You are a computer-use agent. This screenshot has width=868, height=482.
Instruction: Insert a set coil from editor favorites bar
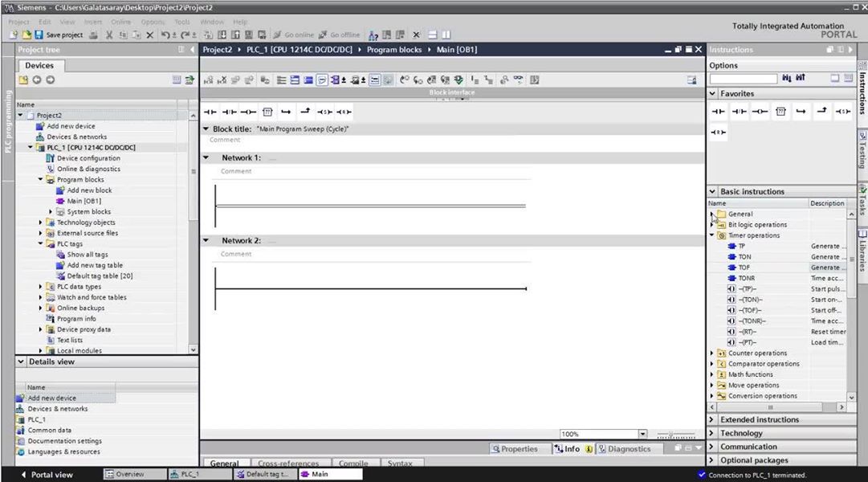click(324, 112)
